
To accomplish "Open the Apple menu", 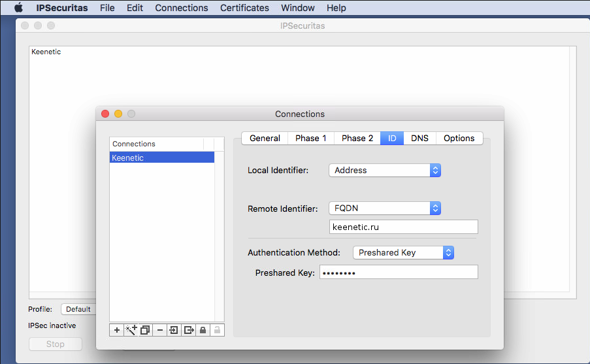I will click(x=18, y=8).
